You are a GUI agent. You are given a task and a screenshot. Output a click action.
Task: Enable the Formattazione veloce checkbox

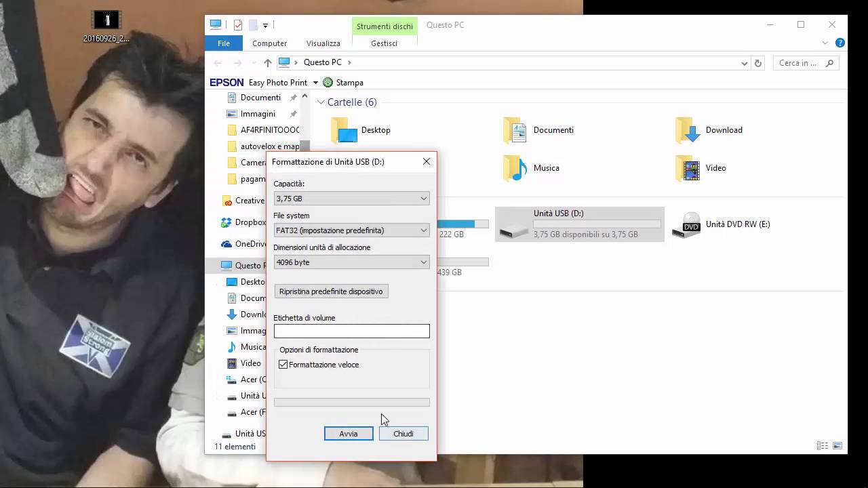(283, 365)
